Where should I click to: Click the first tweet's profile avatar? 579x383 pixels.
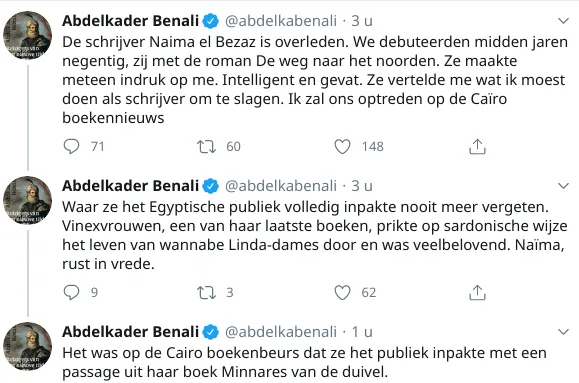click(27, 35)
